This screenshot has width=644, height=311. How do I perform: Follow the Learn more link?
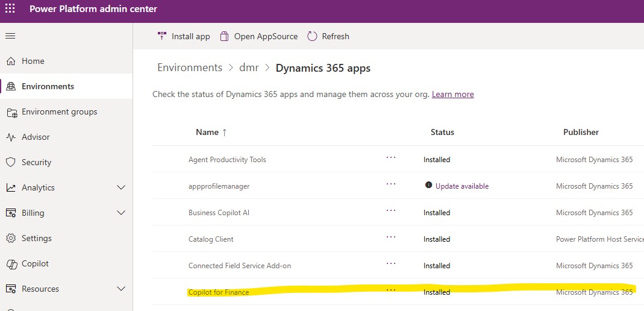pos(452,95)
